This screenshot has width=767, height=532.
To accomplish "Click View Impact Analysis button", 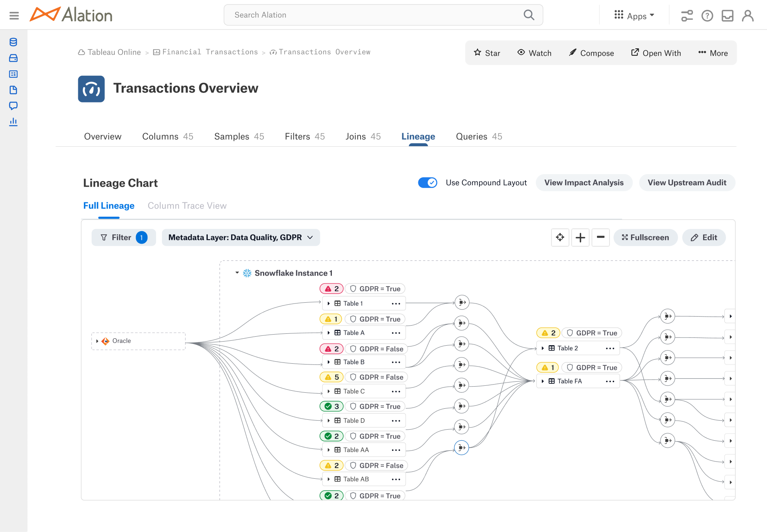I will (x=584, y=183).
